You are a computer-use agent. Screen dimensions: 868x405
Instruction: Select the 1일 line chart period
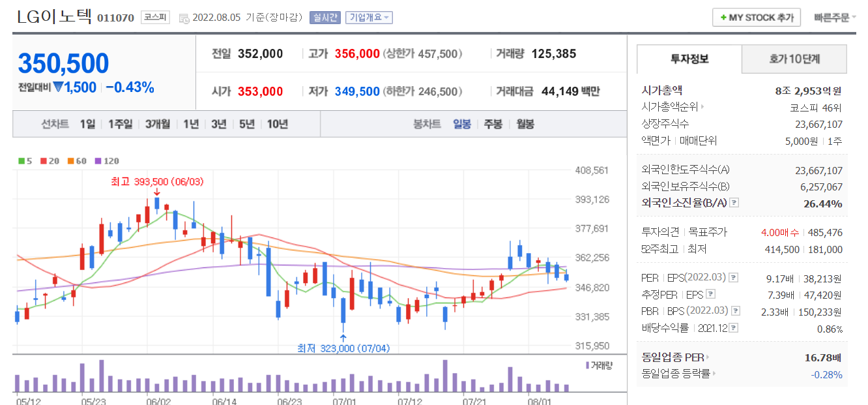point(87,124)
